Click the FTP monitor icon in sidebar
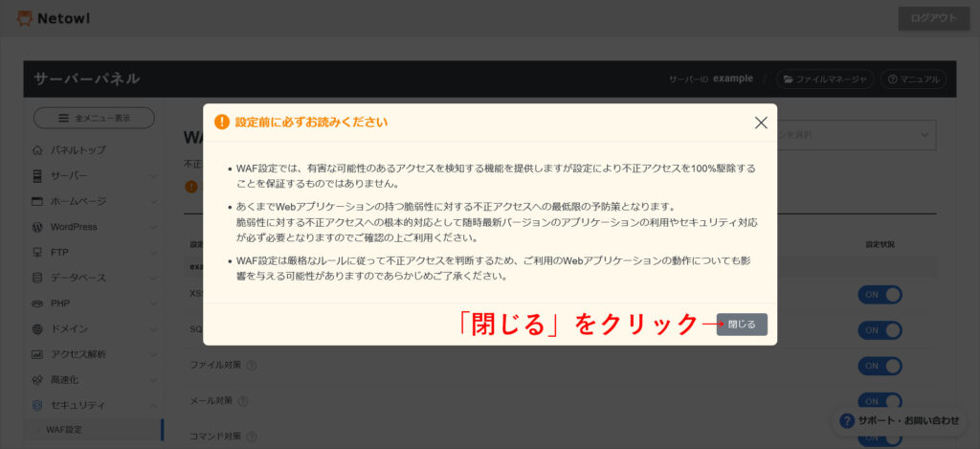This screenshot has width=980, height=449. (x=37, y=253)
